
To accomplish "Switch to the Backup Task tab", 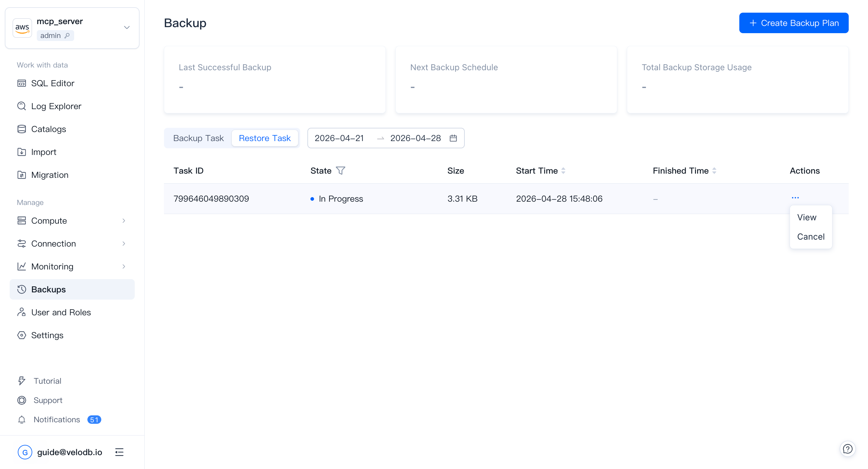I will (x=199, y=138).
